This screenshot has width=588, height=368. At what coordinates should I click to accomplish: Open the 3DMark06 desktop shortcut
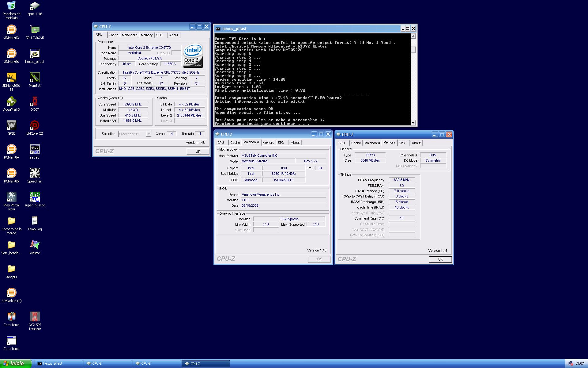click(x=11, y=56)
